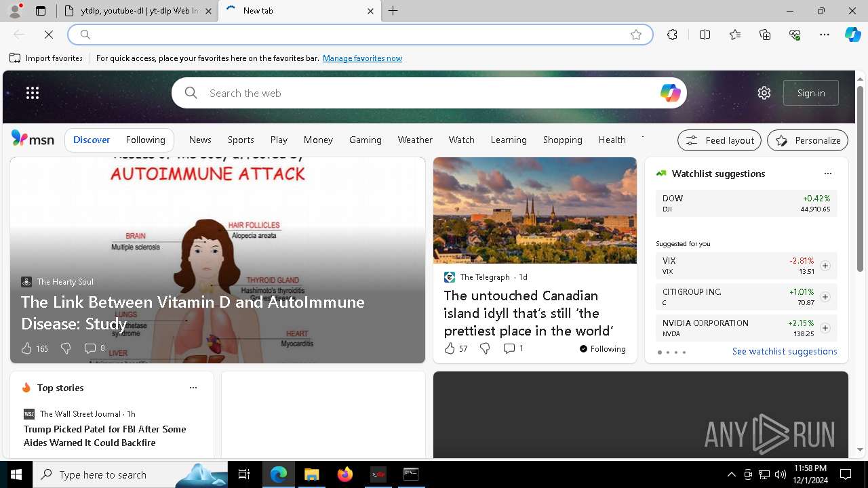
Task: Add NVIDIA Corporation to watchlist
Action: pos(825,328)
